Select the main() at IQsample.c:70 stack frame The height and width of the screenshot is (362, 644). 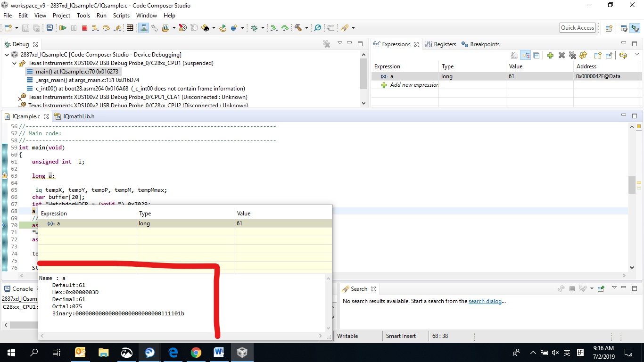coord(74,72)
